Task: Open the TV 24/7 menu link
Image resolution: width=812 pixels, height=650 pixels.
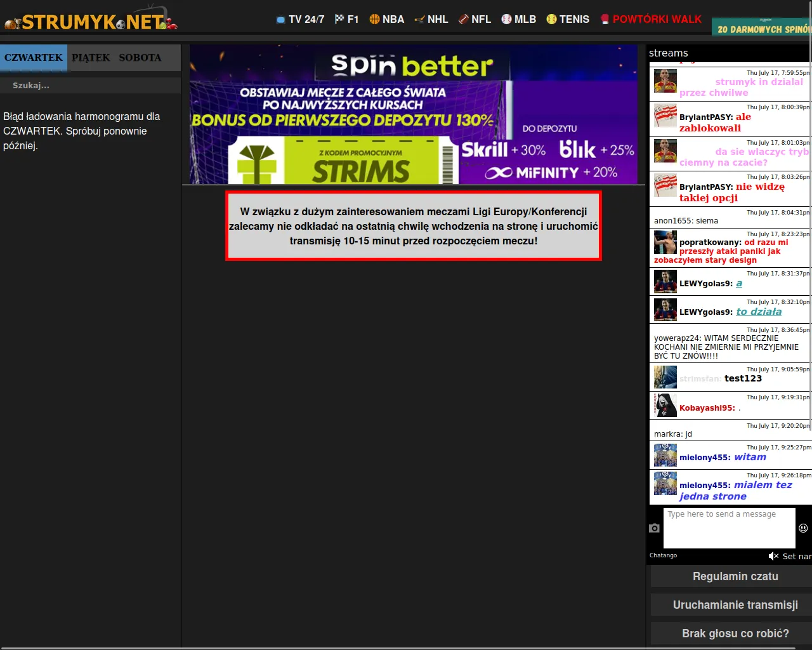Action: (306, 20)
